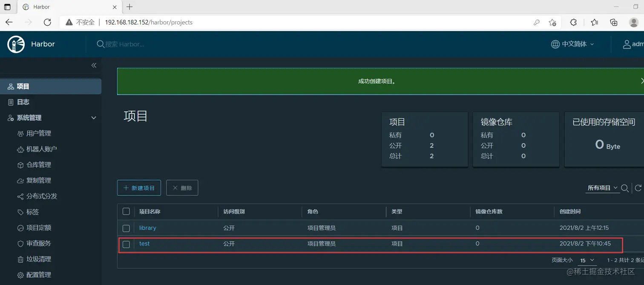Refresh the project list

(638, 188)
